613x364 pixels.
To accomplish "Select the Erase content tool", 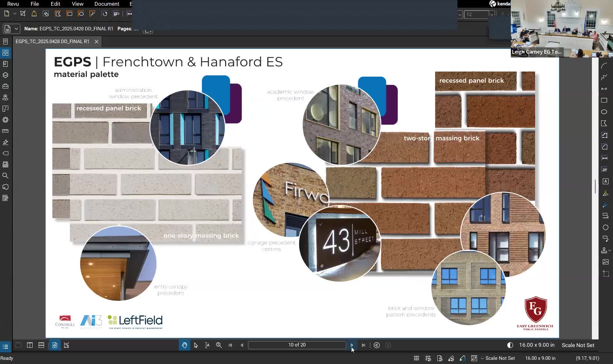I will point(46,14).
